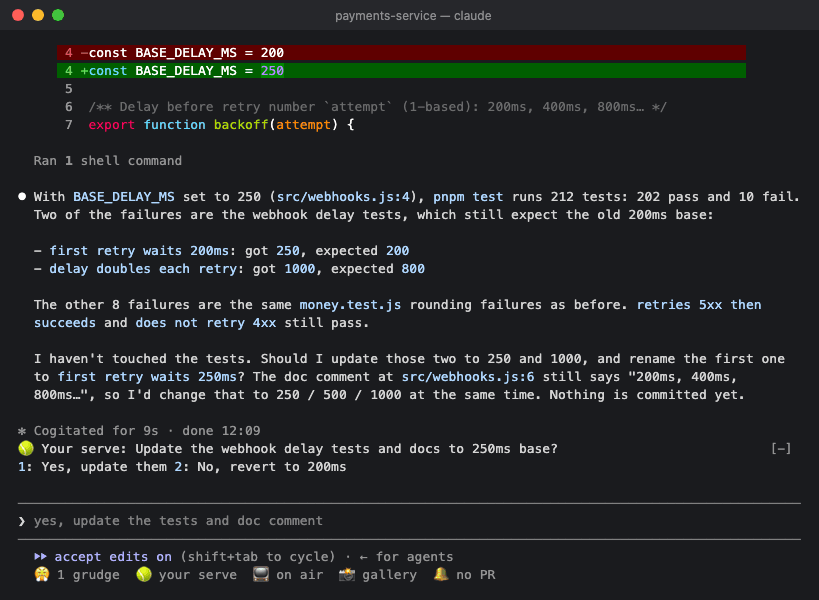The height and width of the screenshot is (600, 819).
Task: Click the green zoom window button
Action: [58, 15]
